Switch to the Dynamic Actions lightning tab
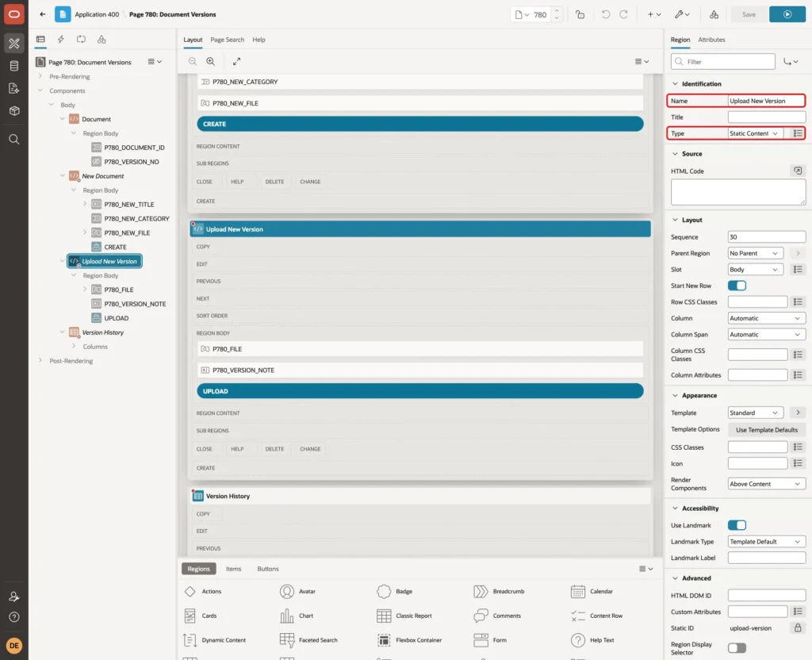This screenshot has width=812, height=660. (x=60, y=40)
